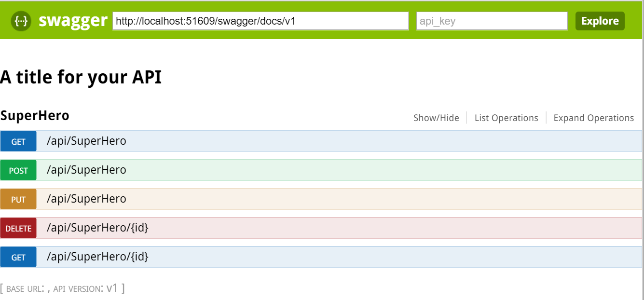The image size is (644, 300).
Task: Click the GET badge for /api/SuperHero
Action: click(x=18, y=142)
